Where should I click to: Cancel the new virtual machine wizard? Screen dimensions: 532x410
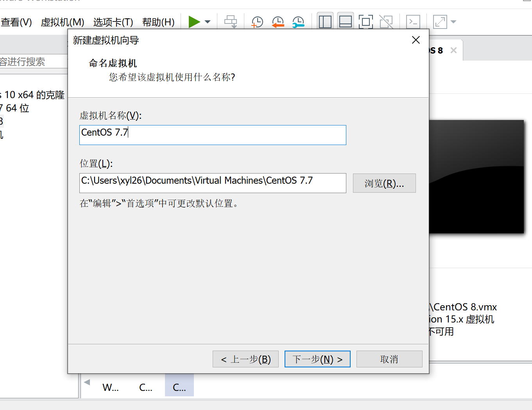coord(389,359)
